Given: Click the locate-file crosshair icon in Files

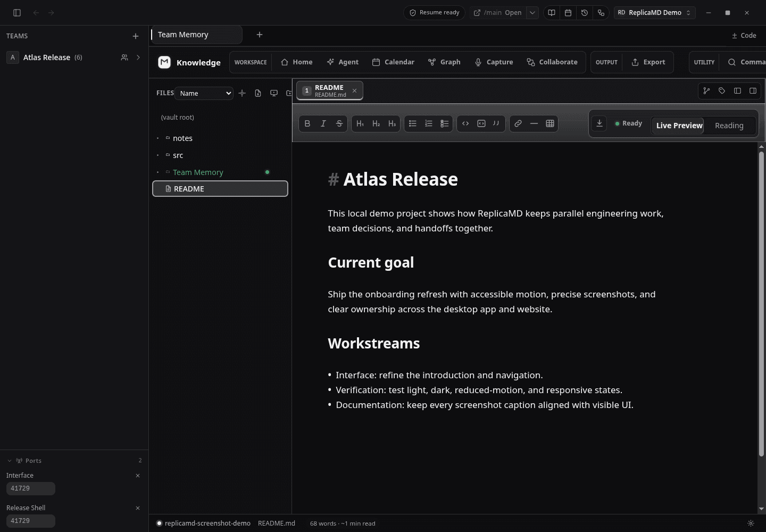Looking at the screenshot, I should [242, 93].
